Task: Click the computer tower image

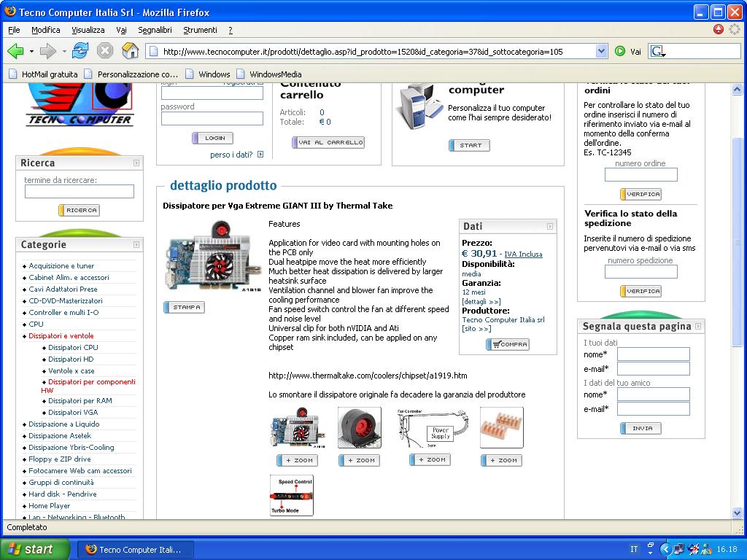Action: tap(419, 106)
